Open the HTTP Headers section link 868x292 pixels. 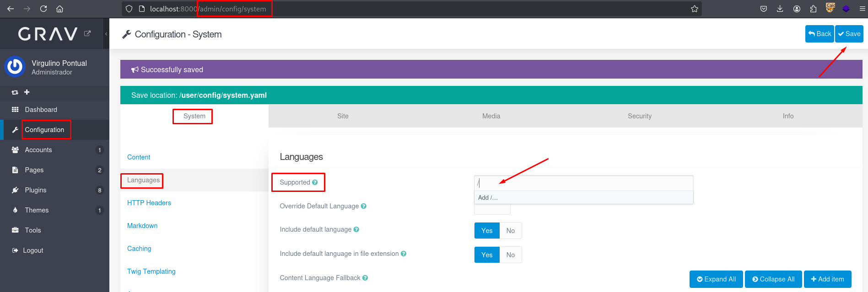coord(149,203)
